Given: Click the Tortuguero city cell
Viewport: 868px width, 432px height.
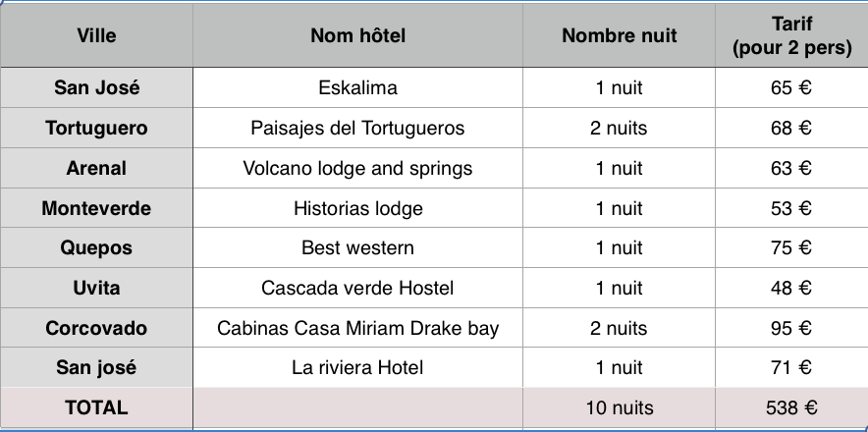Looking at the screenshot, I should pyautogui.click(x=96, y=128).
